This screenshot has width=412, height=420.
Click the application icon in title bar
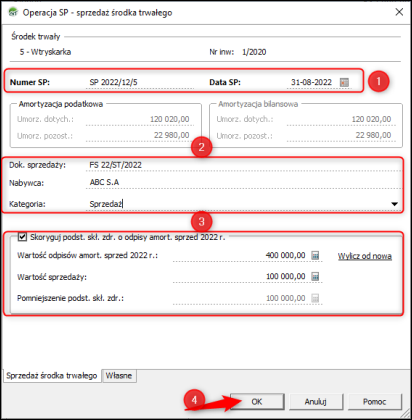coord(13,12)
